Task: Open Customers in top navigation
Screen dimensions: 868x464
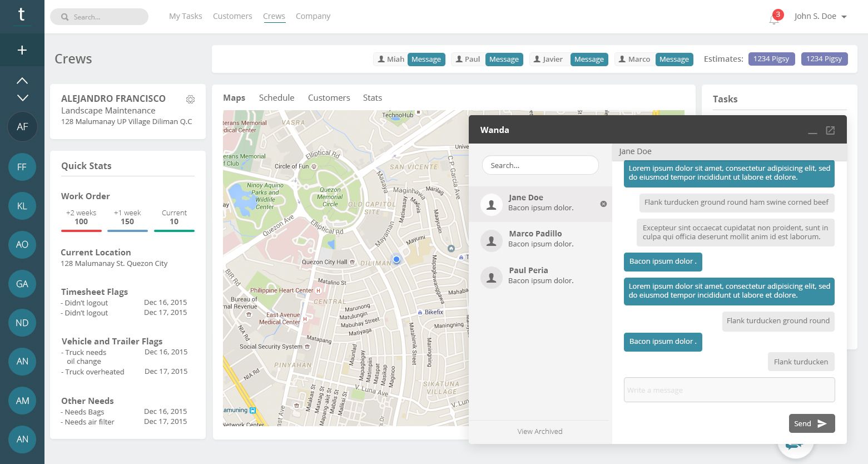Action: tap(232, 16)
